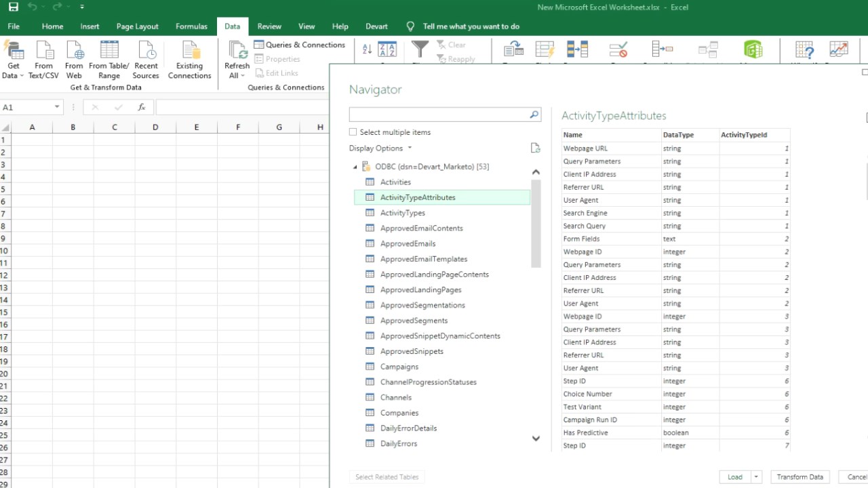
Task: Click the Text to Columns icon
Action: click(513, 49)
